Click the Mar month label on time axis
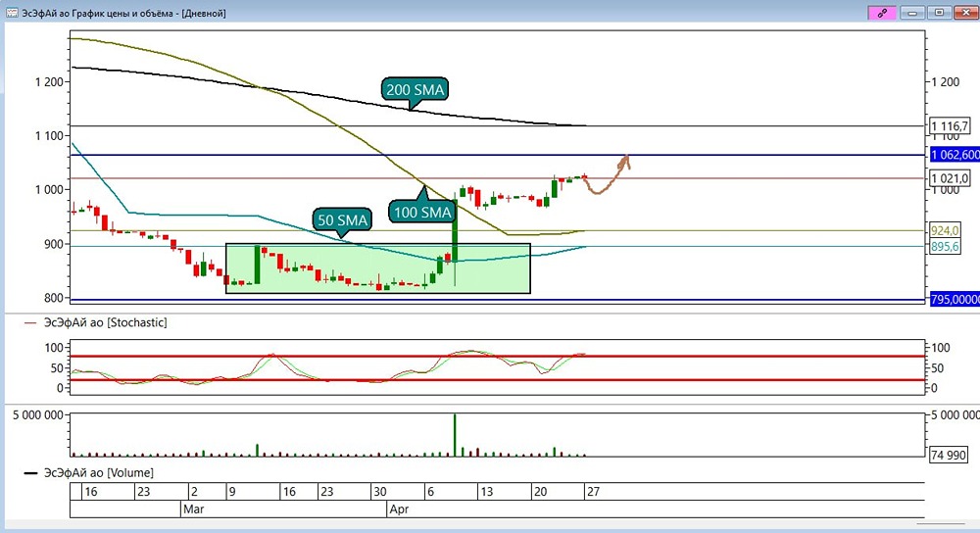The image size is (980, 533). click(x=194, y=509)
